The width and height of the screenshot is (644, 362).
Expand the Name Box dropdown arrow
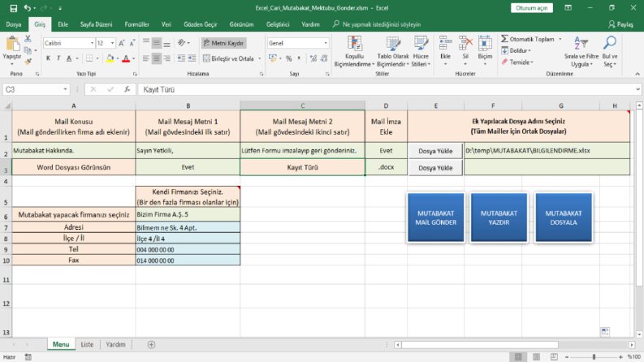pyautogui.click(x=65, y=89)
